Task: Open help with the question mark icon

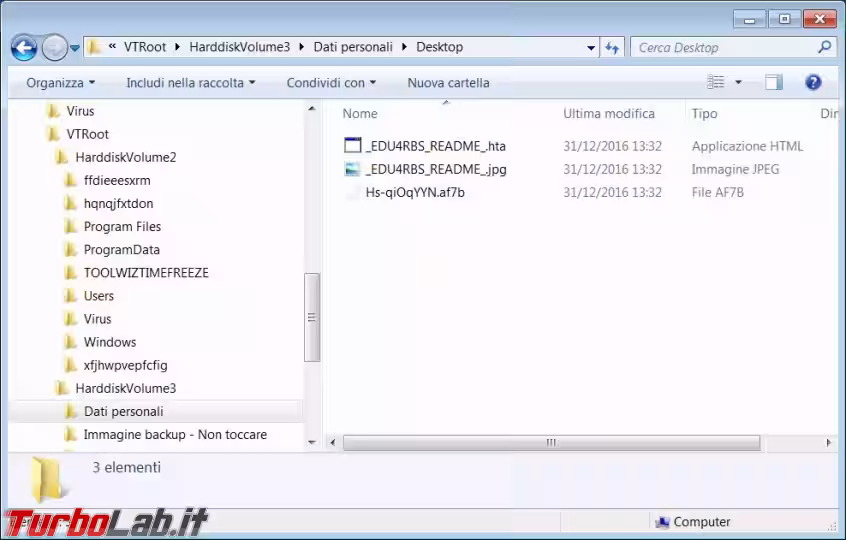Action: 813,82
